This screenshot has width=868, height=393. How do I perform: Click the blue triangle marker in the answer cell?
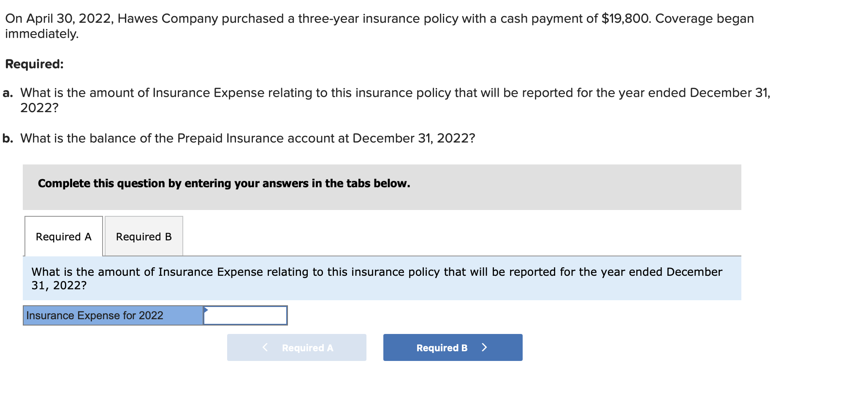tap(206, 310)
